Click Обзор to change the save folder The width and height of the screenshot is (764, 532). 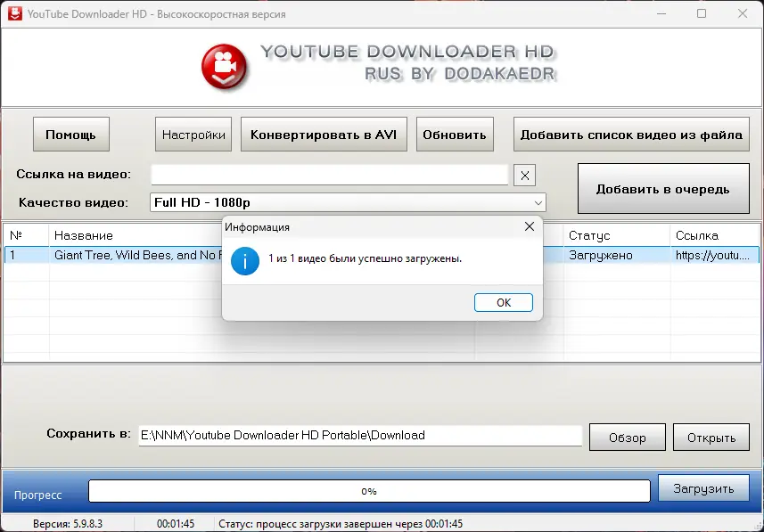(x=627, y=436)
